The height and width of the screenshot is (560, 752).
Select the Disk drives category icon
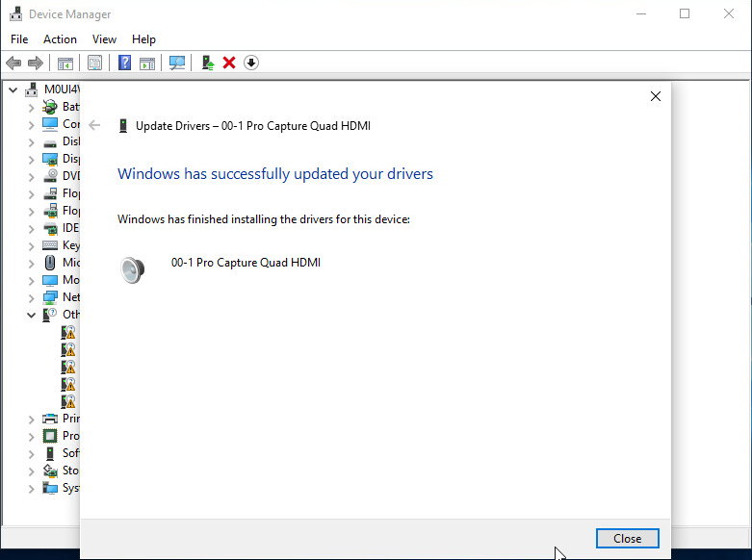point(50,142)
